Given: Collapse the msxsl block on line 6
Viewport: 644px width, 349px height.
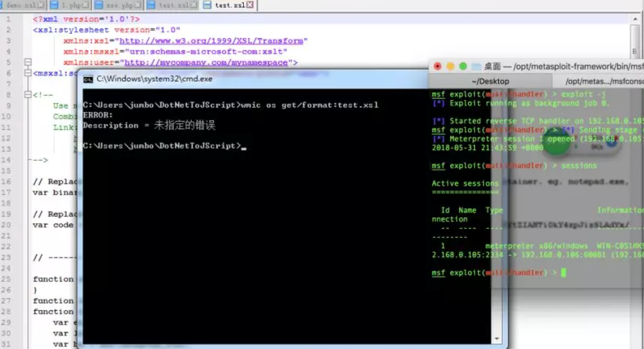Looking at the screenshot, I should pos(28,73).
